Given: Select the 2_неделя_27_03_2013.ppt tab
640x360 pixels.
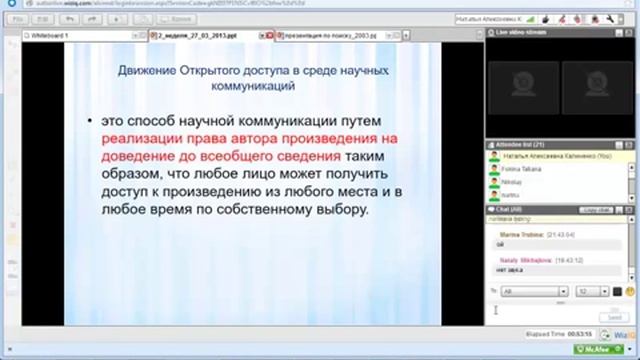Looking at the screenshot, I should [x=204, y=36].
